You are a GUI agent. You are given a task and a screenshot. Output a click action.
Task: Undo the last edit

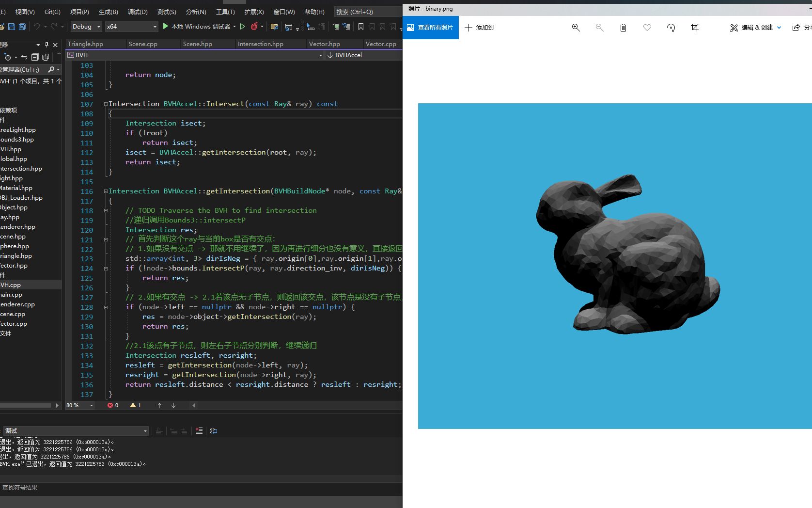37,27
